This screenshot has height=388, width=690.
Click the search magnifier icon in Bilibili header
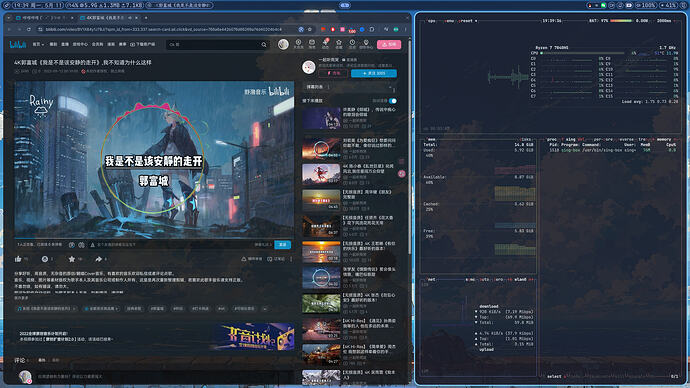coord(264,44)
